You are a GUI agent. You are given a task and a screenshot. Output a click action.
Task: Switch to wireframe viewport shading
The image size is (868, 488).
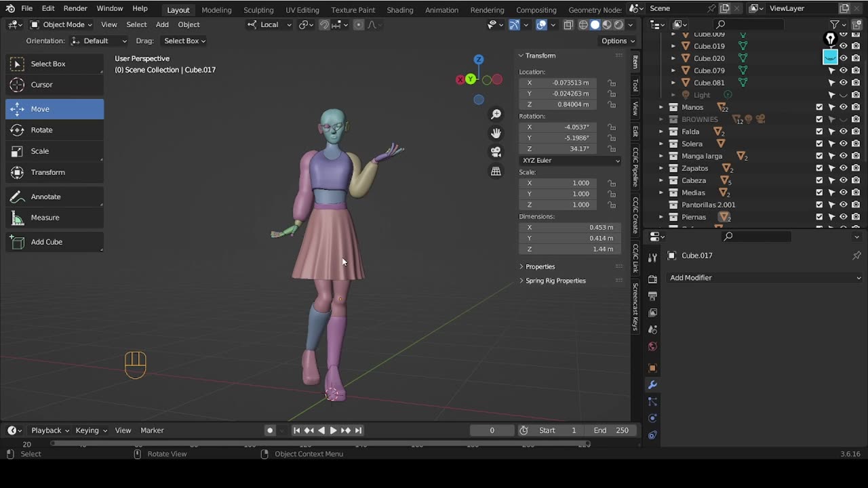[x=583, y=24]
